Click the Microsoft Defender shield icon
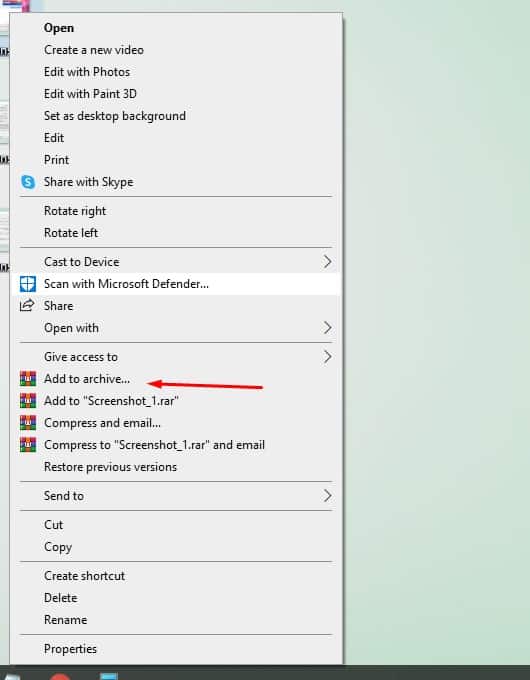 point(28,284)
